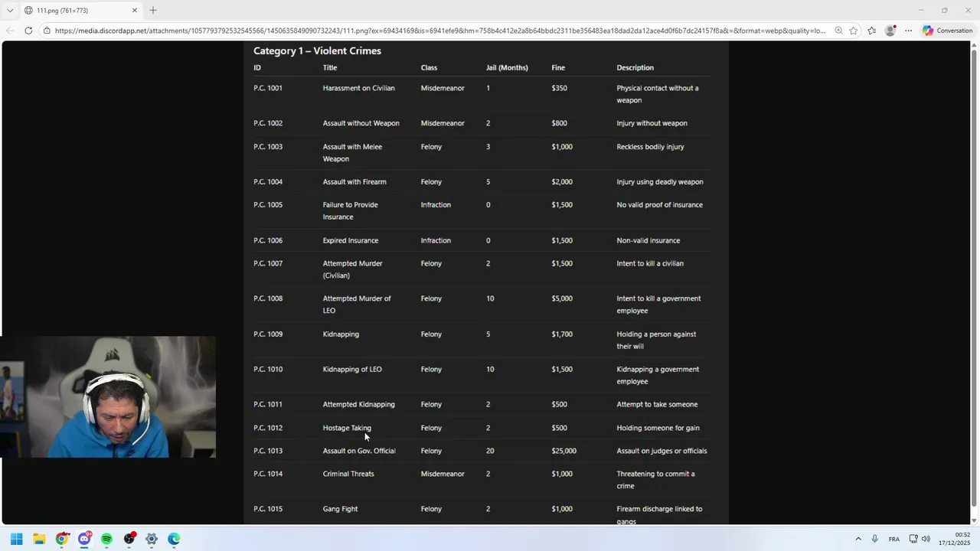
Task: Open the gear Settings app on taskbar
Action: click(152, 539)
